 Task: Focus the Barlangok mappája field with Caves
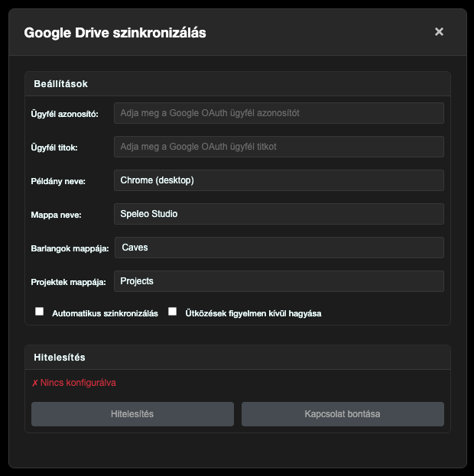[x=279, y=248]
